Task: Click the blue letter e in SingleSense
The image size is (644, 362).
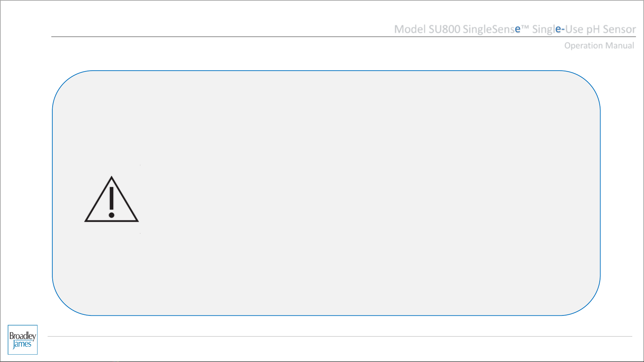Action: click(518, 29)
